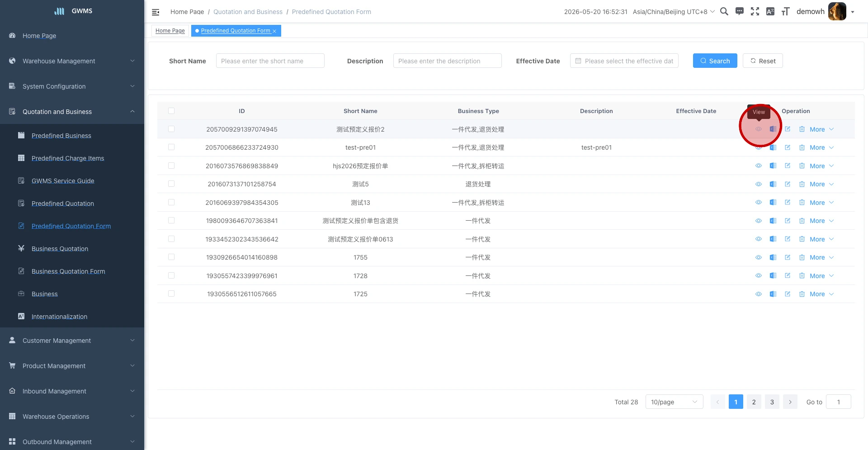
Task: Open More menu for 测试预定义报价2 row
Action: tap(821, 129)
